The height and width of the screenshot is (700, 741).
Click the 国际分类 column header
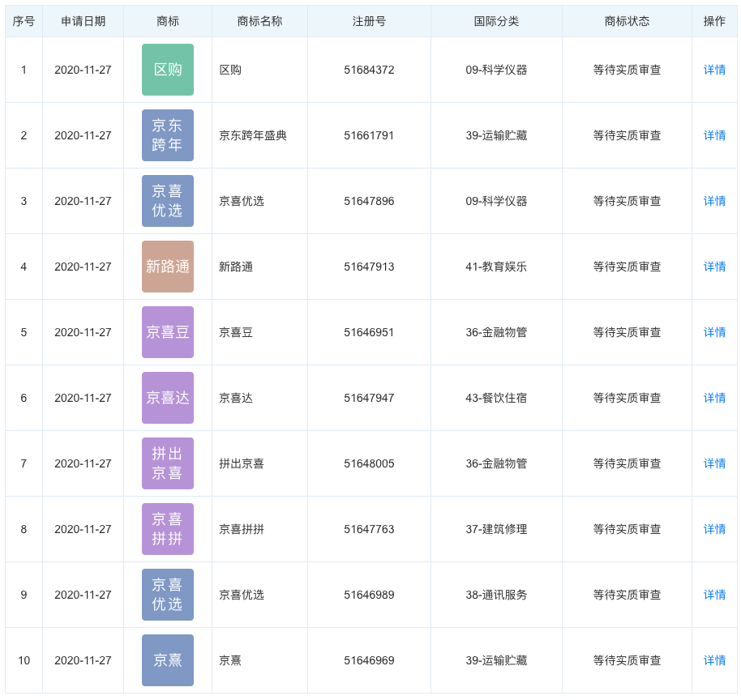[x=496, y=21]
